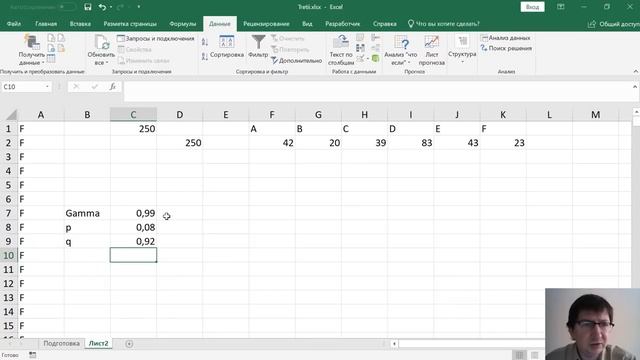Image resolution: width=640 pixels, height=360 pixels.
Task: Select row 7 header
Action: tap(8, 213)
